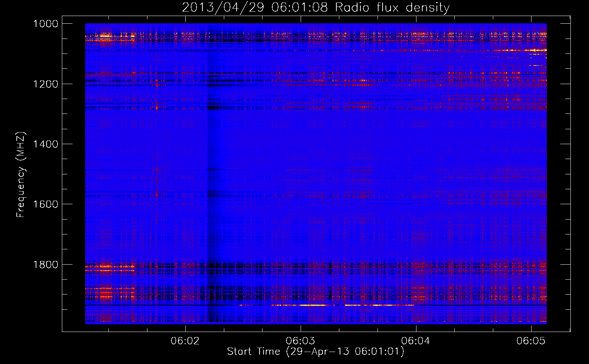Click the 06:05 time tick label
Image resolution: width=589 pixels, height=364 pixels.
point(531,341)
